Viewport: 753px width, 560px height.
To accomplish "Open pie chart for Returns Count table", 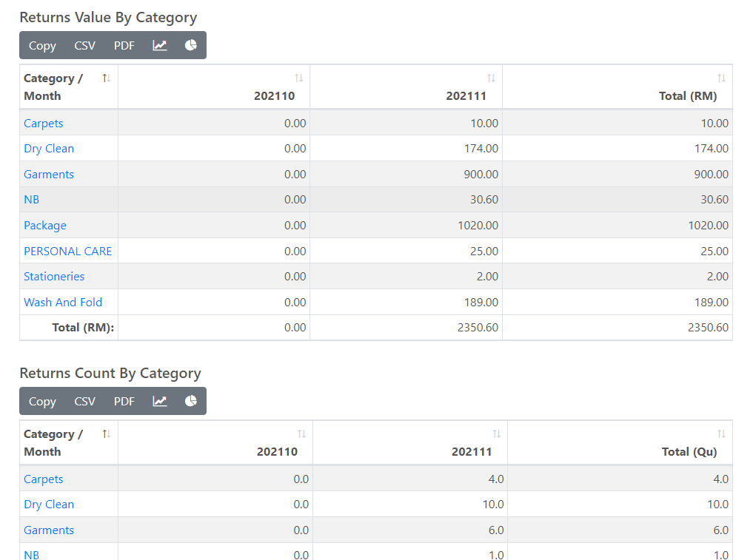I will 190,401.
